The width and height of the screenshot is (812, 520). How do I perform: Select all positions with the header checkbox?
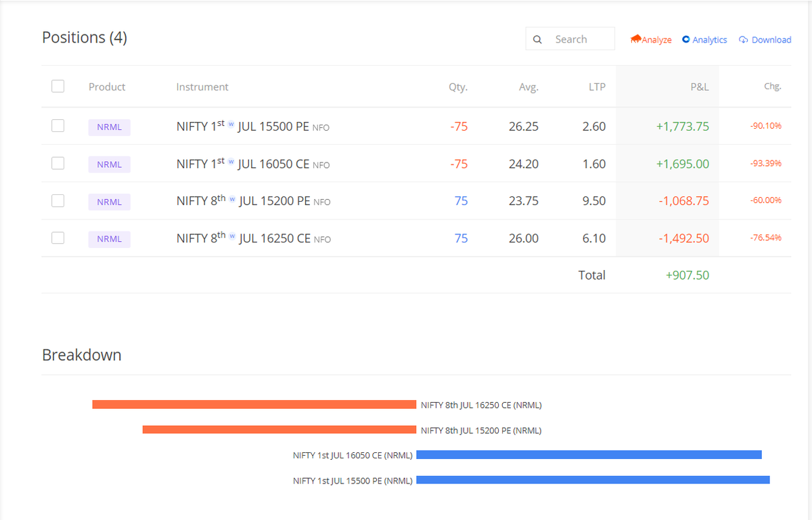click(58, 86)
